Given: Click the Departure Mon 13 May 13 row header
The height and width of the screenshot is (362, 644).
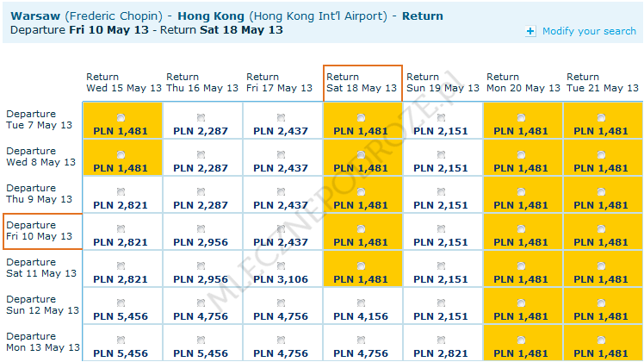Looking at the screenshot, I should click(42, 342).
